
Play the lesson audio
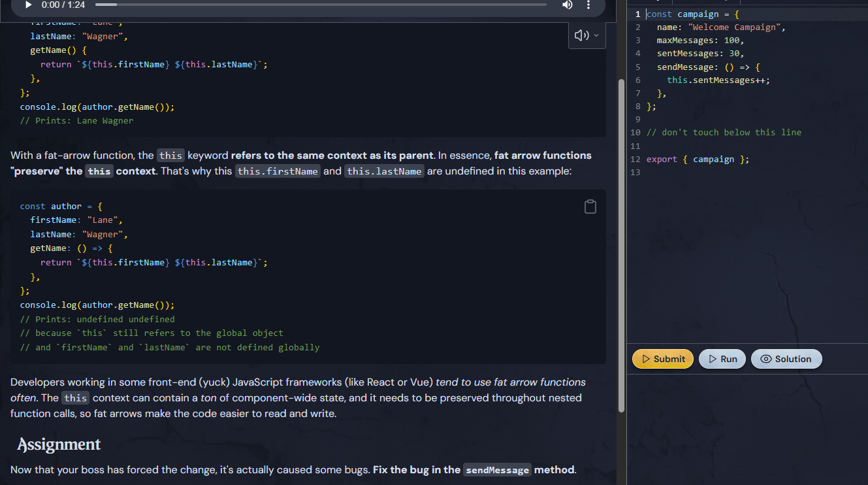(28, 5)
